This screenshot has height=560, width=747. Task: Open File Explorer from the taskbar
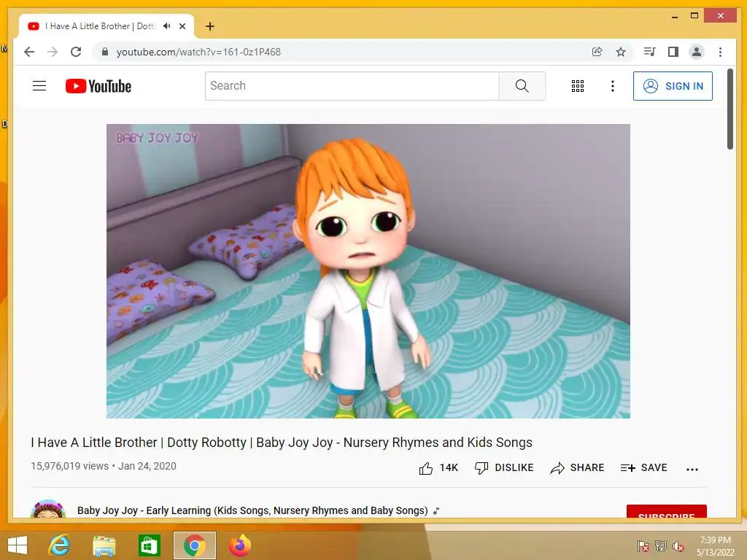click(x=104, y=545)
